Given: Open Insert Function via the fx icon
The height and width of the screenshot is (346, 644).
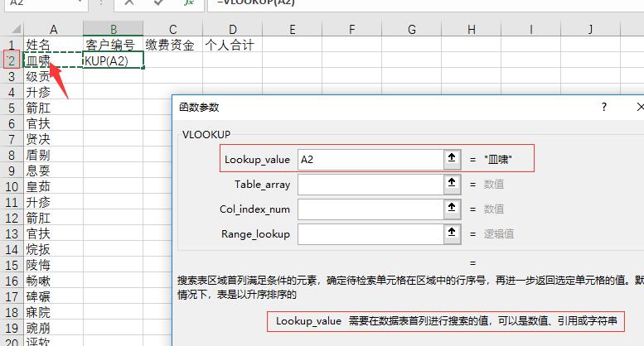Looking at the screenshot, I should click(188, 2).
